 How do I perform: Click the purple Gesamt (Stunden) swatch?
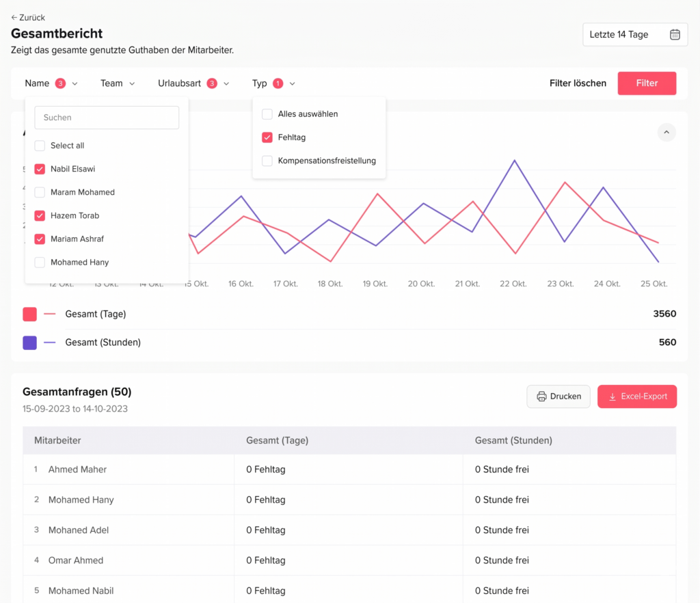pos(29,343)
